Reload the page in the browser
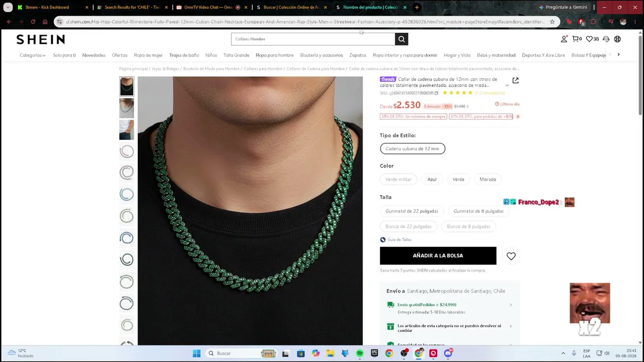This screenshot has height=362, width=644. 33,22
